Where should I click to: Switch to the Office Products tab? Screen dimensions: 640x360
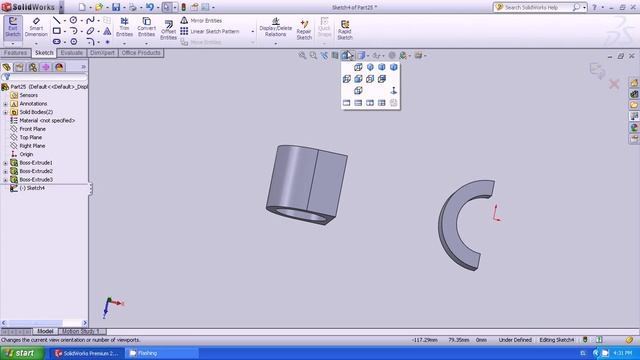click(x=141, y=53)
